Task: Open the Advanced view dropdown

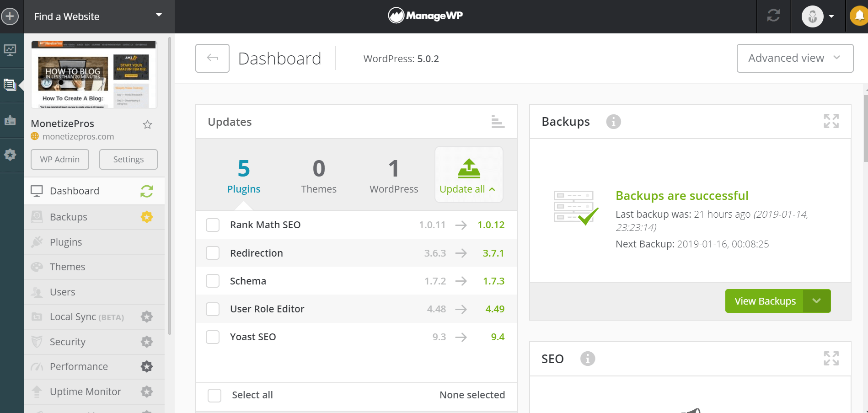Action: (795, 58)
